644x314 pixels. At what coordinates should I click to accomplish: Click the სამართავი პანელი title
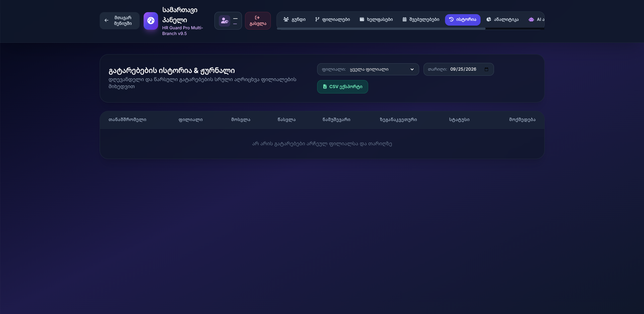coord(180,15)
